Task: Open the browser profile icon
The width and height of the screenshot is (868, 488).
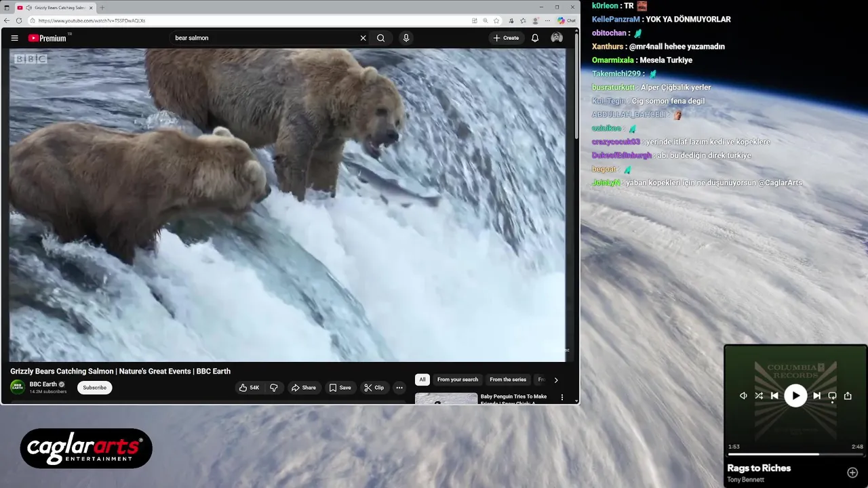Action: click(x=536, y=20)
